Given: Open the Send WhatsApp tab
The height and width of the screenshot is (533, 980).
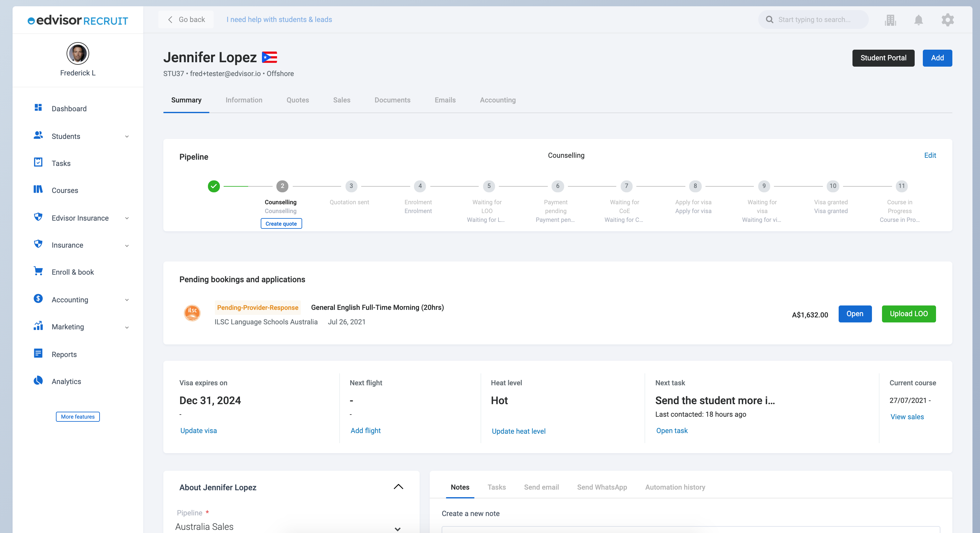Looking at the screenshot, I should [602, 487].
